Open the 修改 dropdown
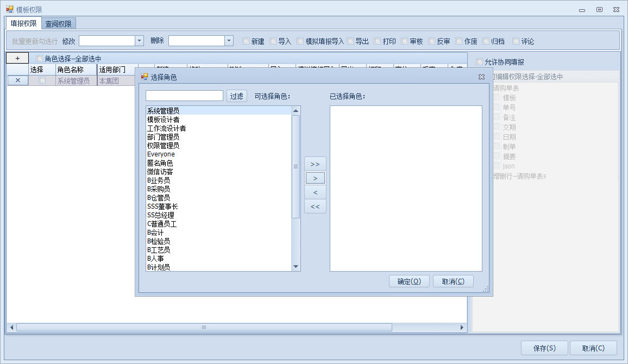Viewport: 628px width, 364px height. click(139, 41)
